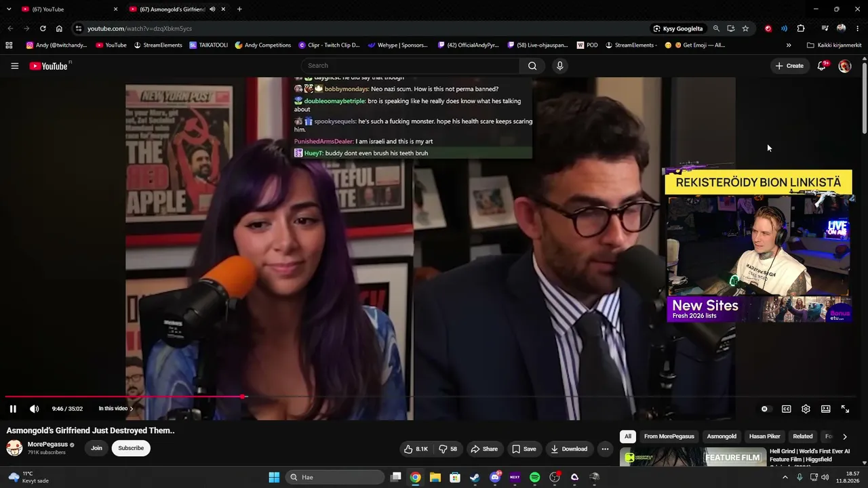This screenshot has height=488, width=868.
Task: Open the browser extensions puzzle icon
Action: click(801, 28)
